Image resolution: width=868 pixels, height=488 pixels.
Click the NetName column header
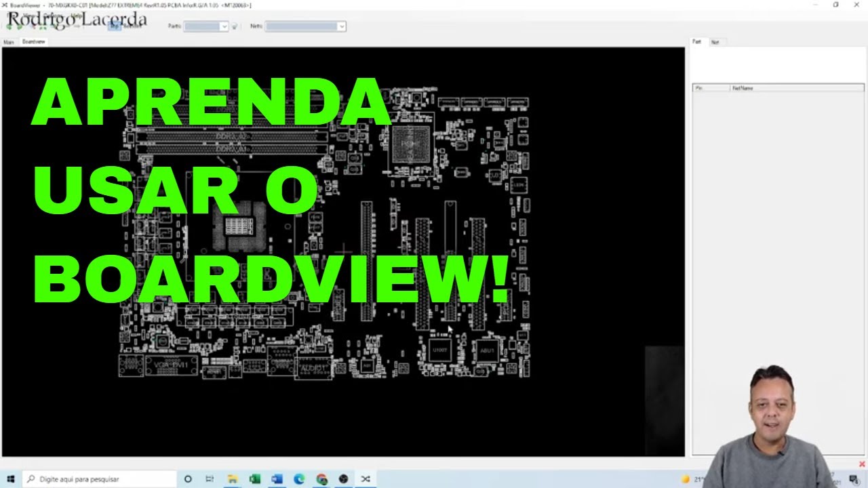797,88
